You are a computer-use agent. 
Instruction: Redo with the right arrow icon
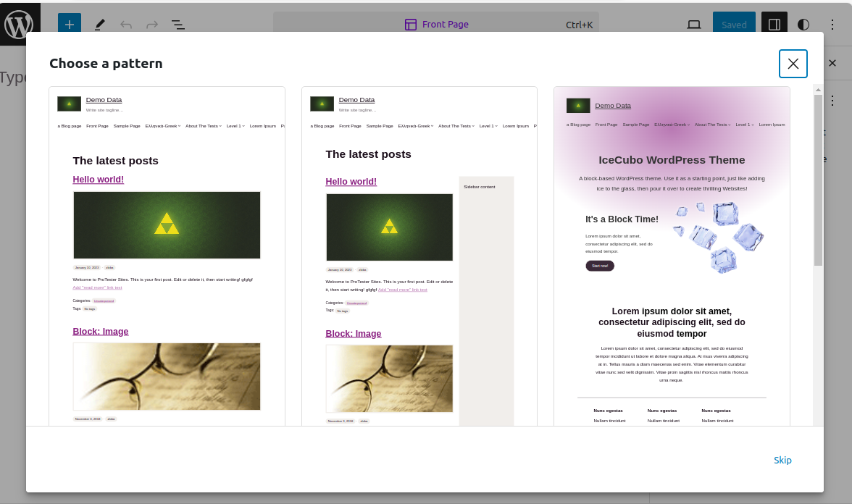pyautogui.click(x=152, y=25)
